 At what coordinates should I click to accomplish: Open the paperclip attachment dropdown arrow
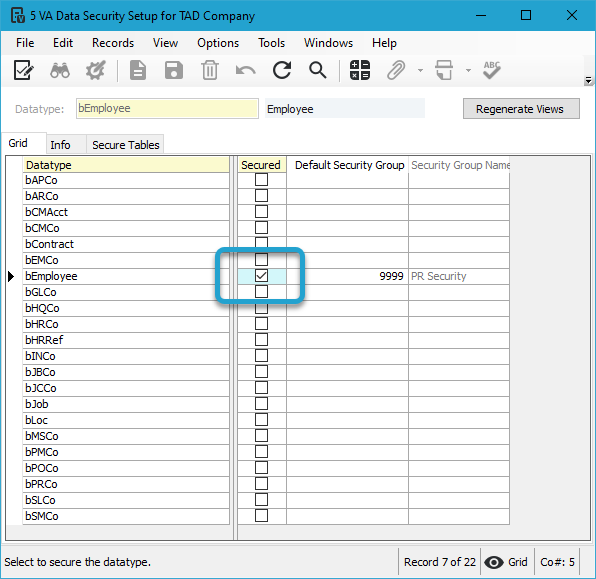point(420,70)
